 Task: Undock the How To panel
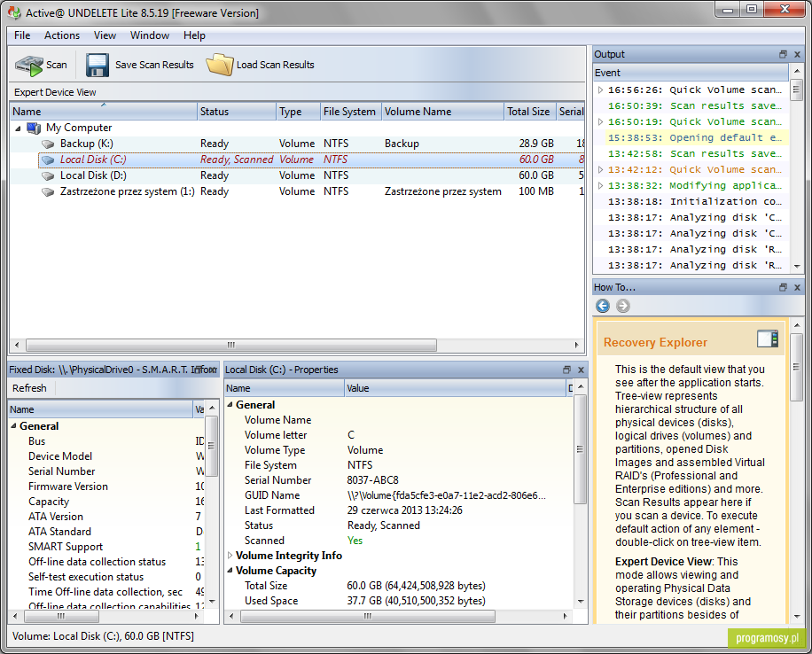pyautogui.click(x=783, y=287)
